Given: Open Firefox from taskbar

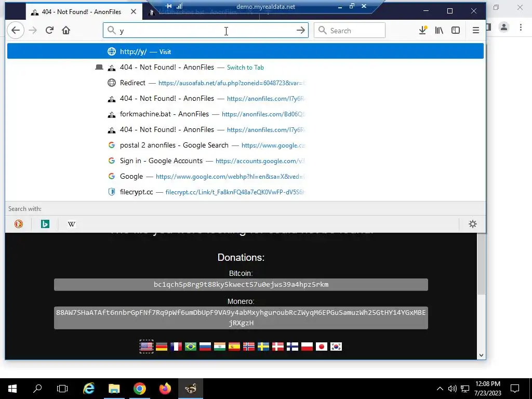Looking at the screenshot, I should pyautogui.click(x=165, y=389).
